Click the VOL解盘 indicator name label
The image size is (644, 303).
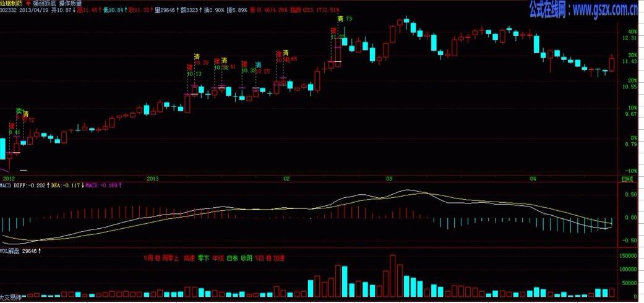click(x=10, y=251)
